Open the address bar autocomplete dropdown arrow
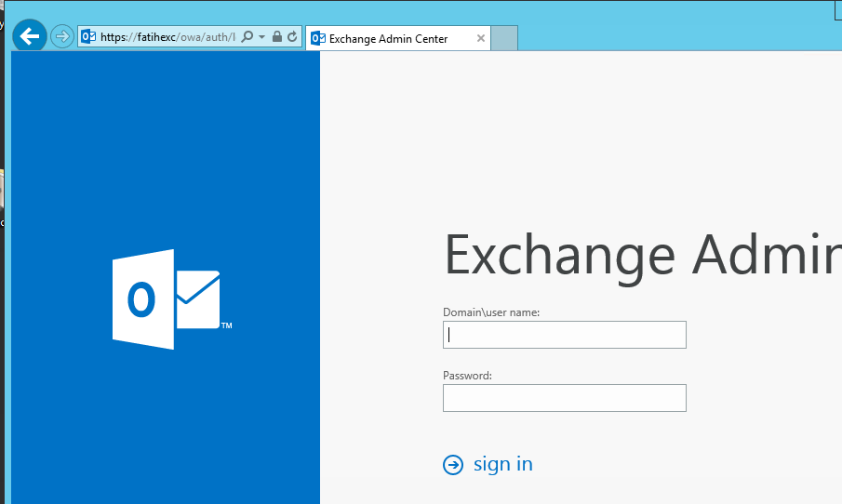The image size is (842, 504). [262, 37]
